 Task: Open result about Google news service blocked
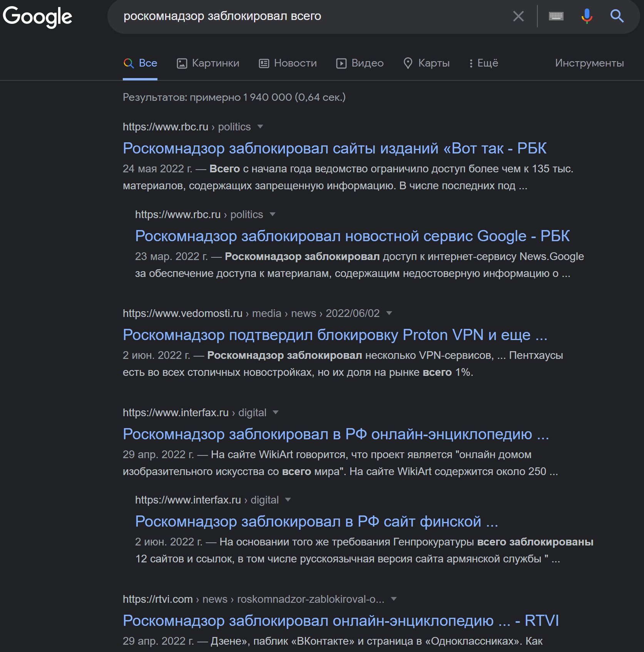point(352,236)
